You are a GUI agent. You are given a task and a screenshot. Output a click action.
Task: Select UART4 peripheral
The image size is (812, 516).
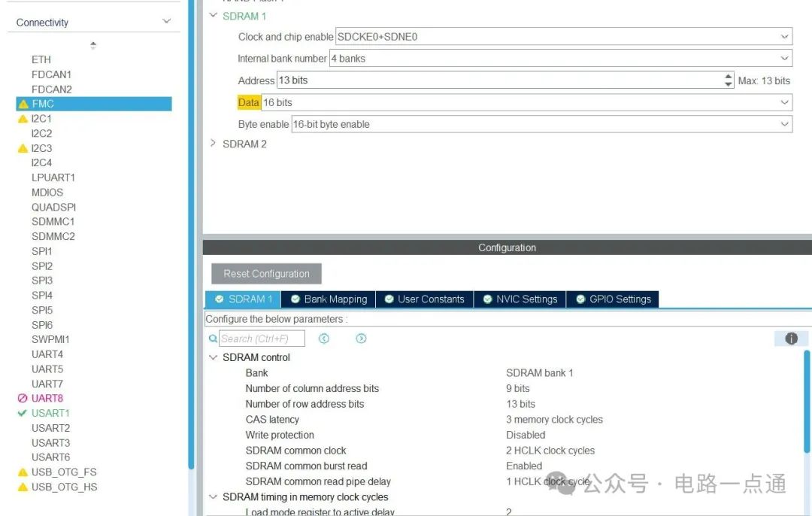47,354
